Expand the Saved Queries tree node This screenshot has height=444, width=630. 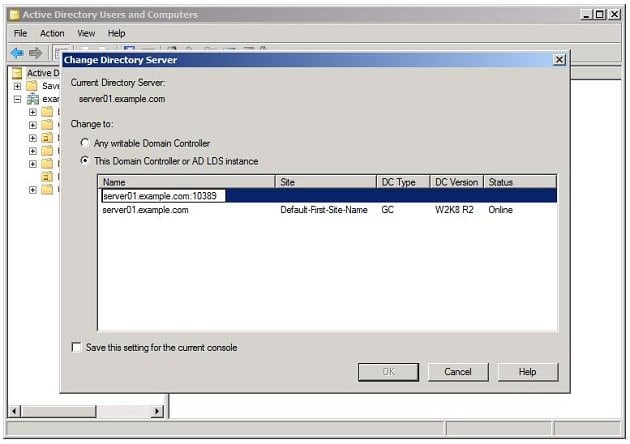(17, 86)
